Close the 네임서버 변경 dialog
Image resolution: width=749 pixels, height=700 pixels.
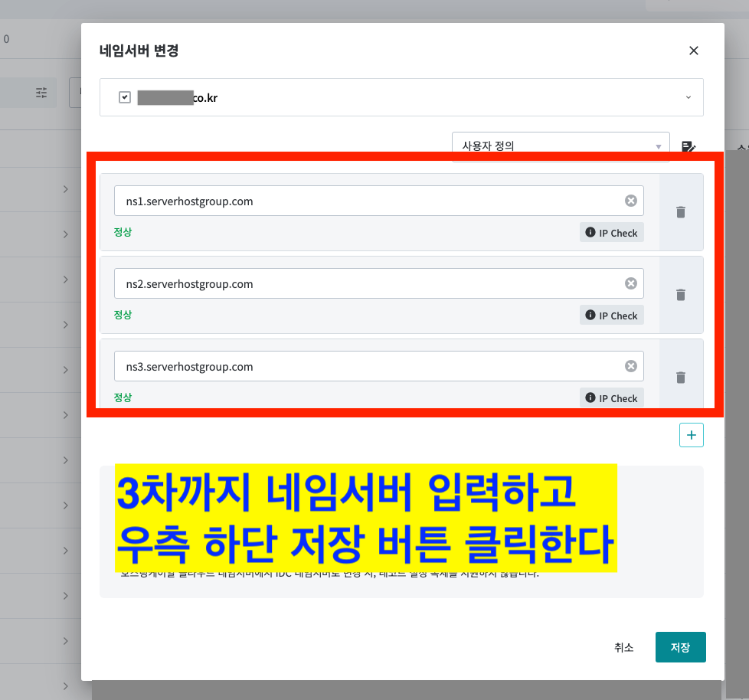[693, 51]
